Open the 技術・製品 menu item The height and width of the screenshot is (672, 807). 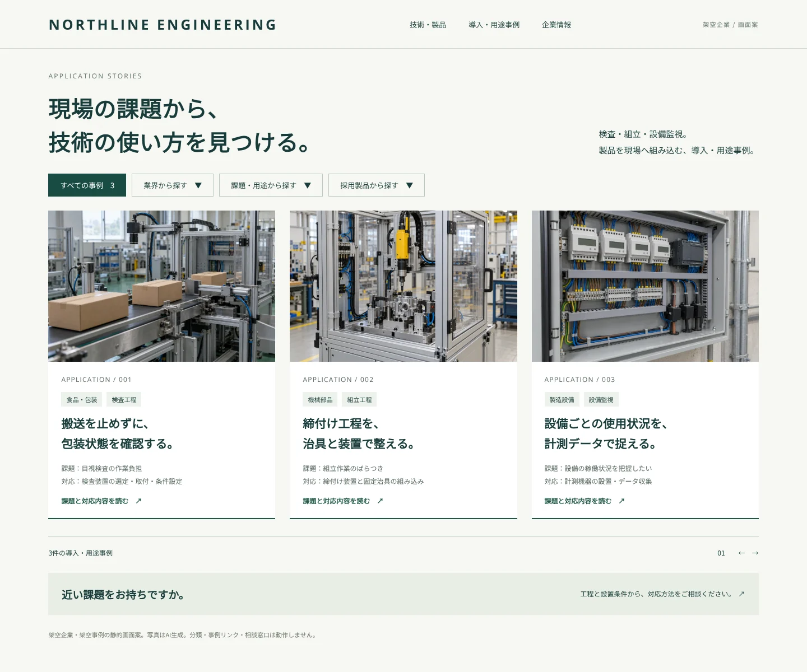(428, 25)
